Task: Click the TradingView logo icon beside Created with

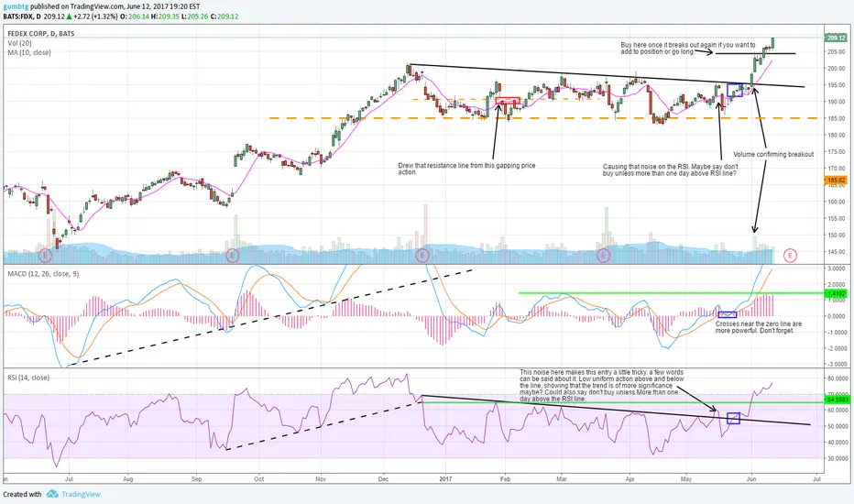Action: pyautogui.click(x=52, y=494)
